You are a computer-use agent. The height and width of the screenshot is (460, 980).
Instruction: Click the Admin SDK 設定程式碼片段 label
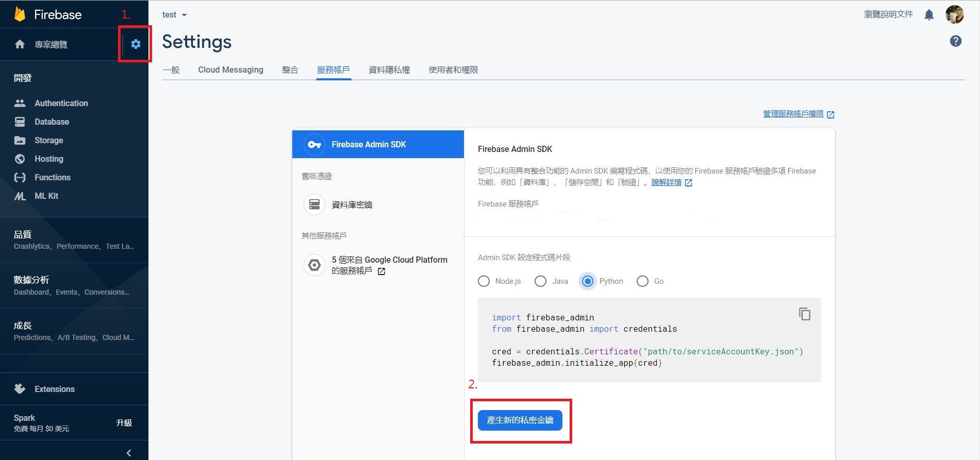pos(524,258)
